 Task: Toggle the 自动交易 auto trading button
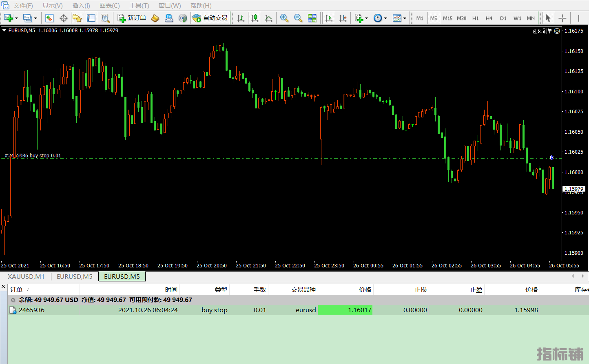click(x=210, y=18)
